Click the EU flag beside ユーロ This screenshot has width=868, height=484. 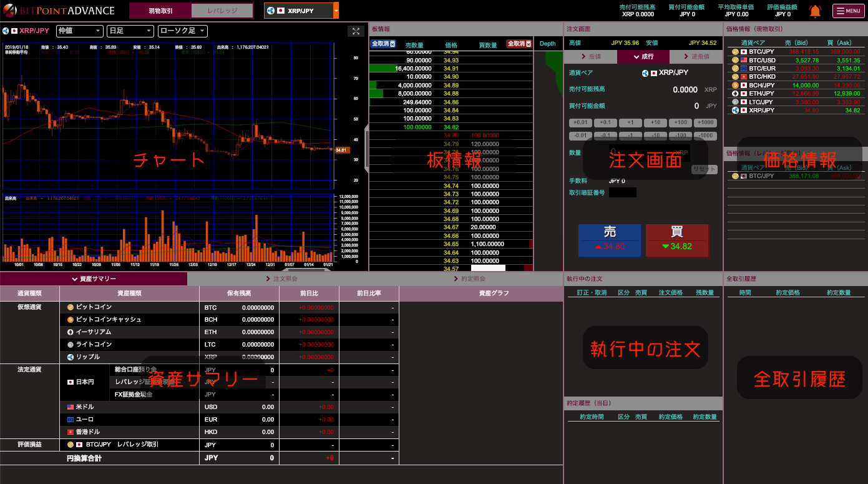(x=71, y=420)
